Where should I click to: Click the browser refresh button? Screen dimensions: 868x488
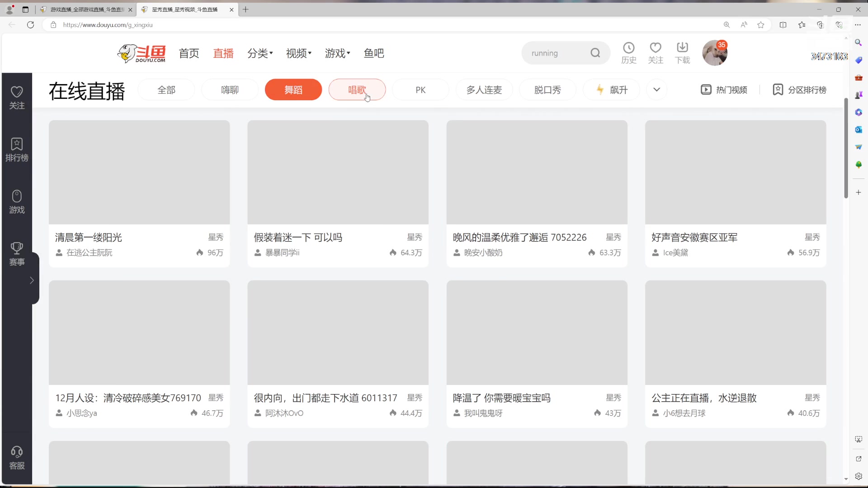[x=30, y=25]
